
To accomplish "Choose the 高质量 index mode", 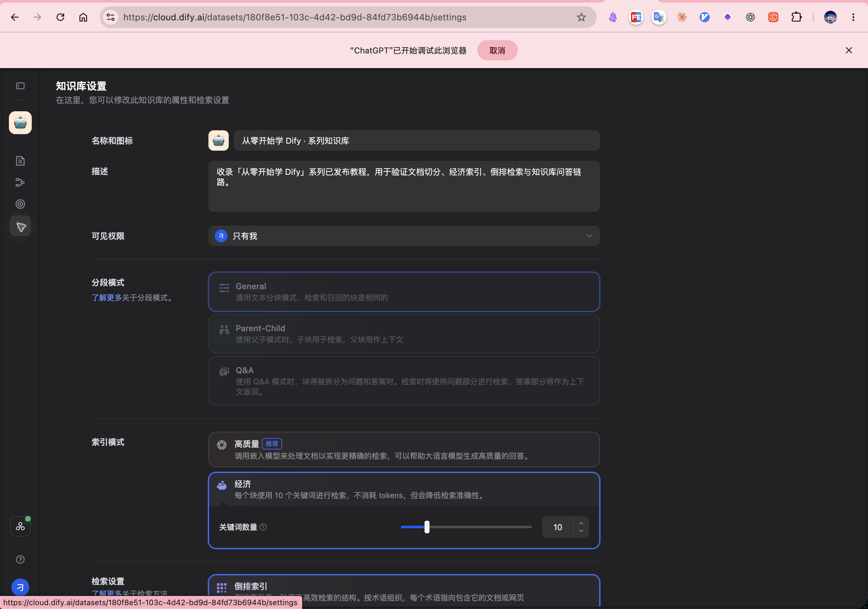I will coord(404,449).
